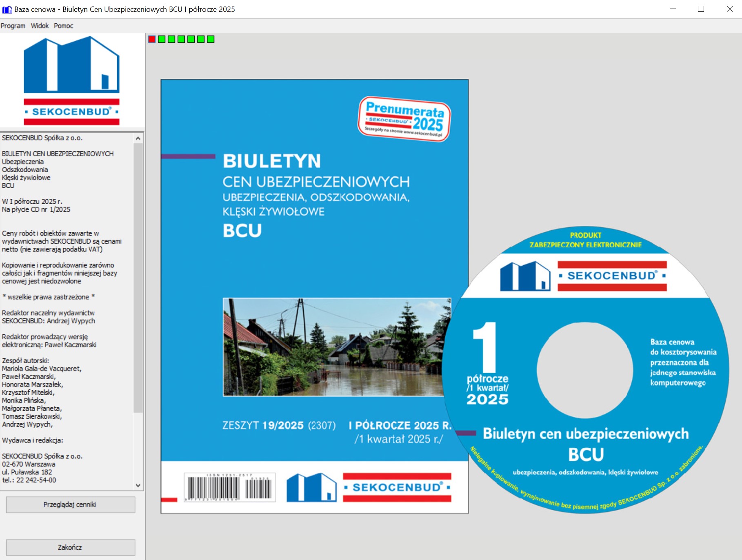The image size is (742, 560).
Task: Click the scroll-down arrow of the info panel
Action: (138, 485)
